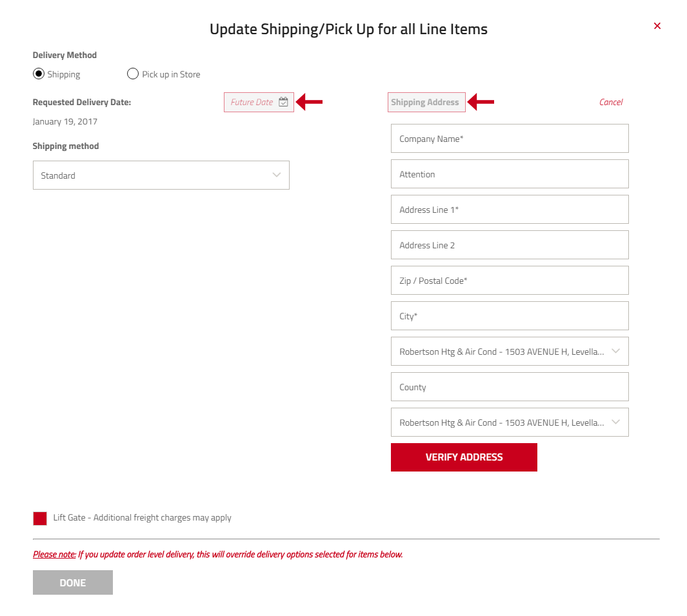Click the Shipping Address button
The height and width of the screenshot is (616, 687).
pos(426,102)
